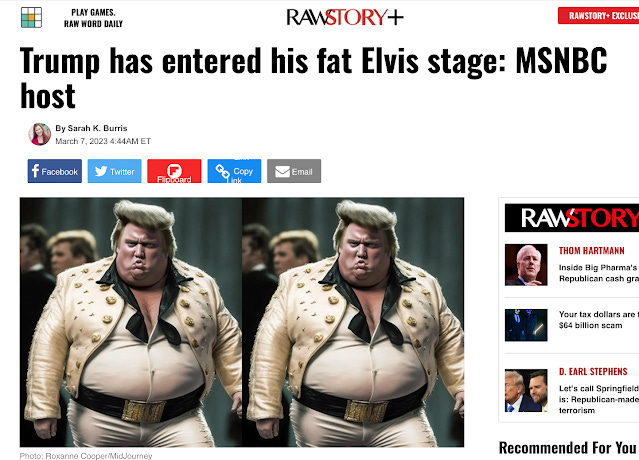This screenshot has height=460, width=639.
Task: Open the Thom Hartmann column link
Action: 592,251
